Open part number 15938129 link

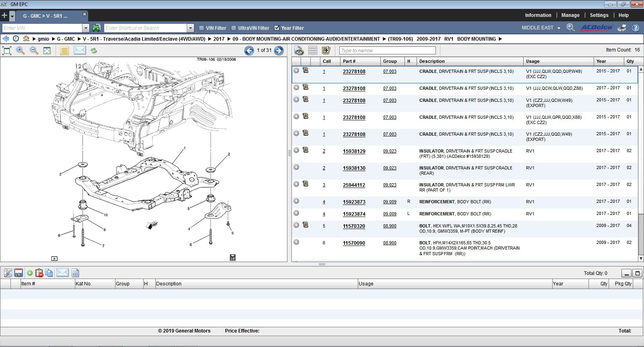(x=354, y=151)
